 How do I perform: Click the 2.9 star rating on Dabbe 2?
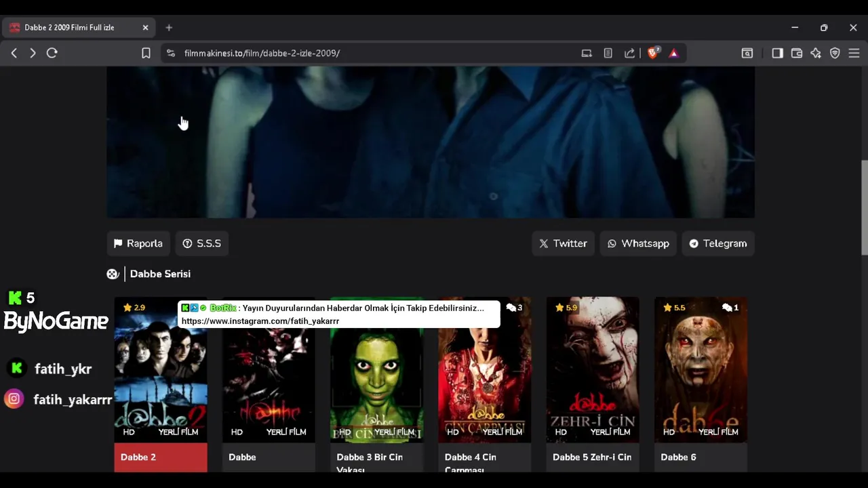tap(134, 308)
